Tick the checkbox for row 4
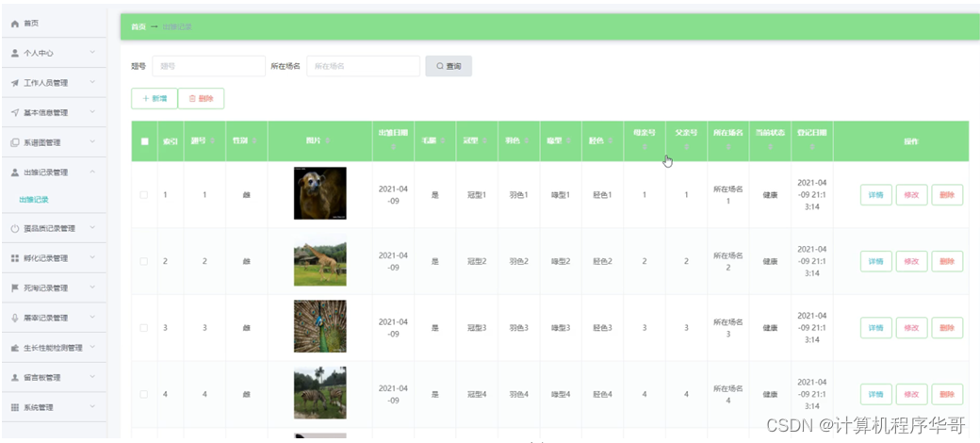This screenshot has height=443, width=980. point(144,394)
